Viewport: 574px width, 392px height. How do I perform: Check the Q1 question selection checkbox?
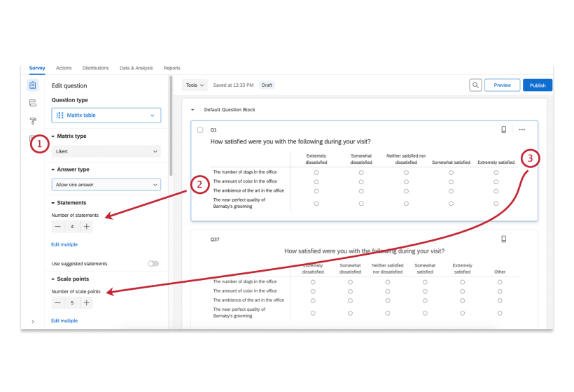(200, 129)
